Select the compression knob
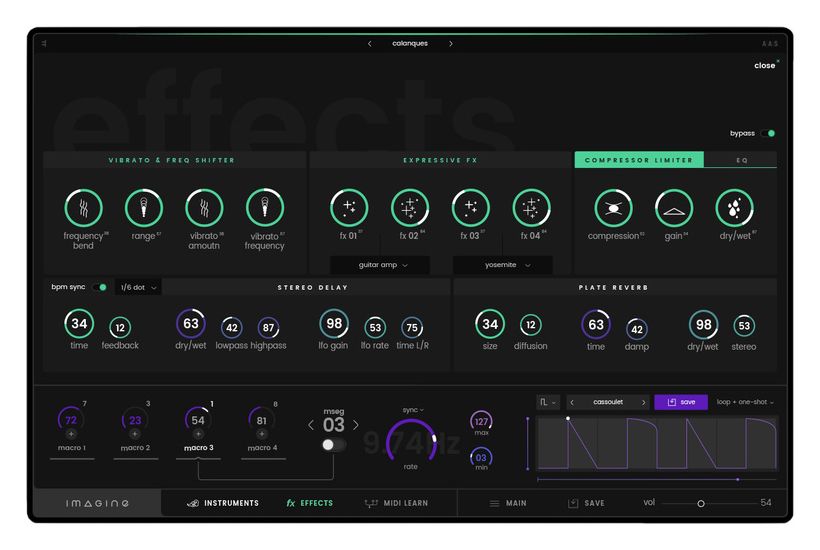This screenshot has height=550, width=820. 613,208
